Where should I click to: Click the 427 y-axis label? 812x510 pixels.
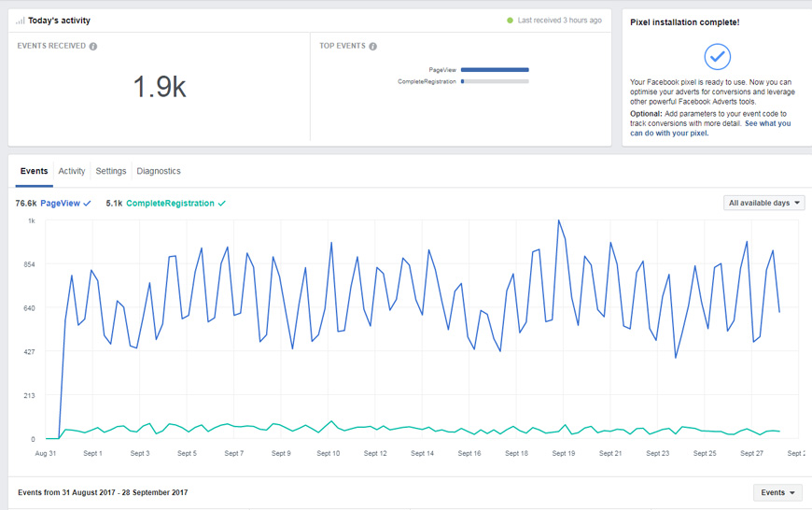(30, 351)
